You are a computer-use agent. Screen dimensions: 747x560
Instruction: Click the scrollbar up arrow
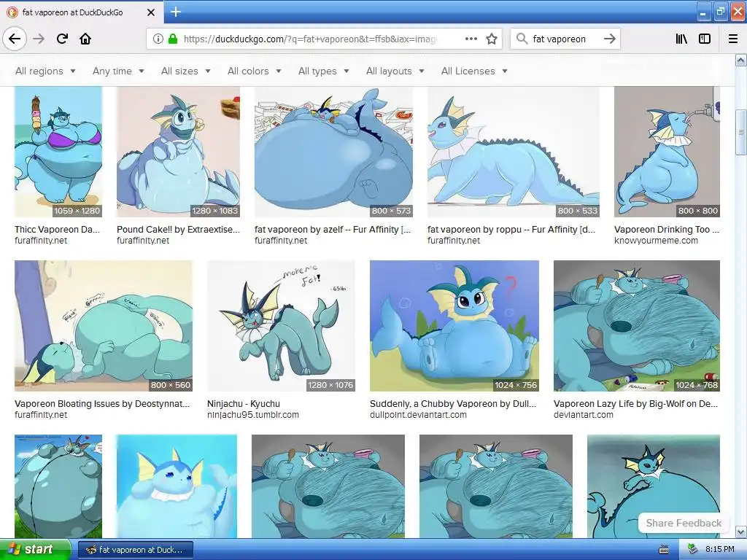741,60
